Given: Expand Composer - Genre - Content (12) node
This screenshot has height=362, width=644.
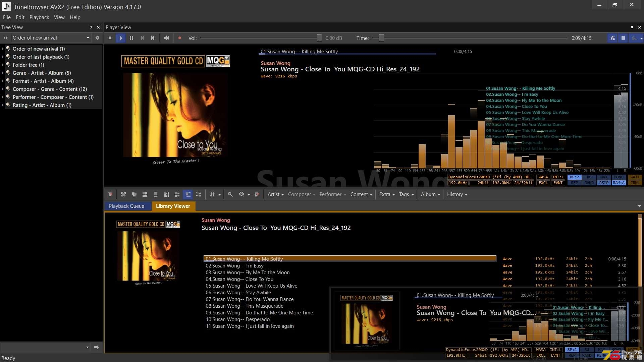Looking at the screenshot, I should tap(3, 89).
